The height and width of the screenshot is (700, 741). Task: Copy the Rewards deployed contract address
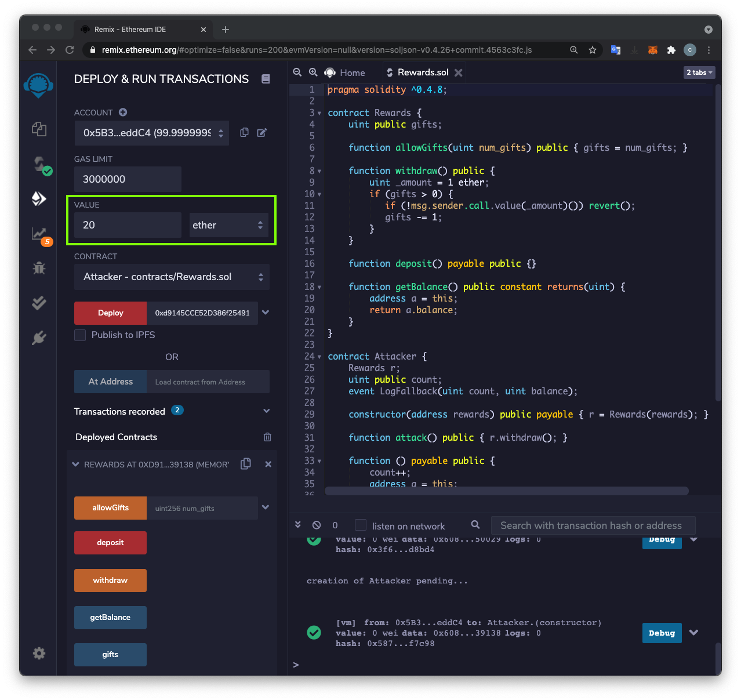click(x=246, y=463)
